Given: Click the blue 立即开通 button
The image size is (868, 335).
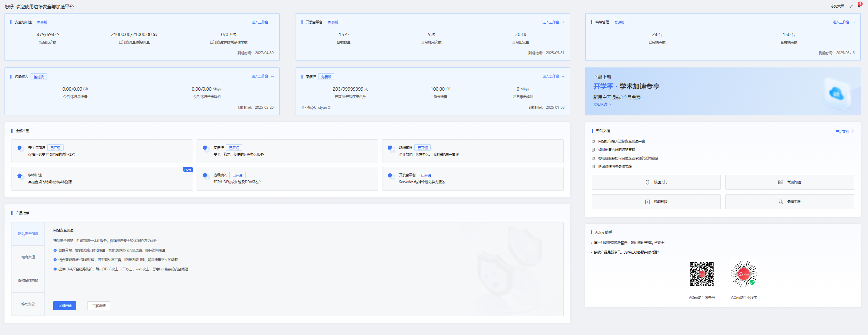Looking at the screenshot, I should click(x=65, y=306).
